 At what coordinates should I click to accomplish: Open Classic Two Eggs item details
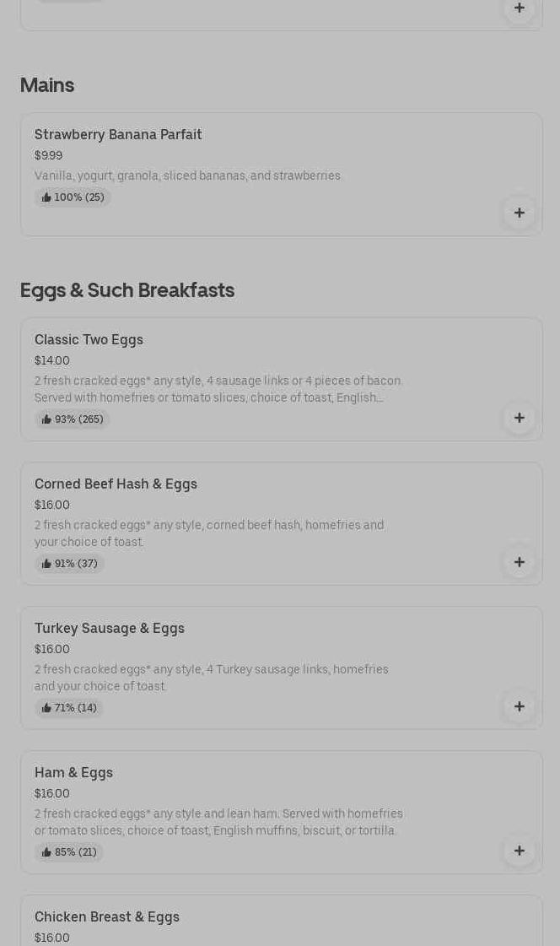[89, 340]
